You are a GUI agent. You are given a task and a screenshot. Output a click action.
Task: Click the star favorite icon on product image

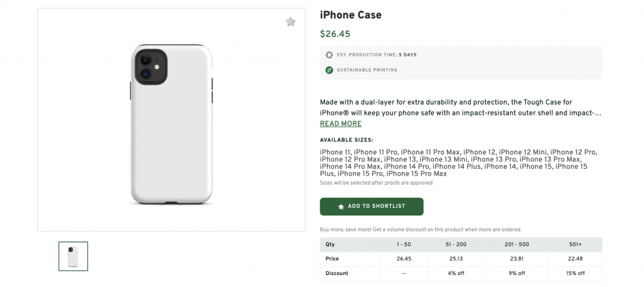pyautogui.click(x=290, y=22)
